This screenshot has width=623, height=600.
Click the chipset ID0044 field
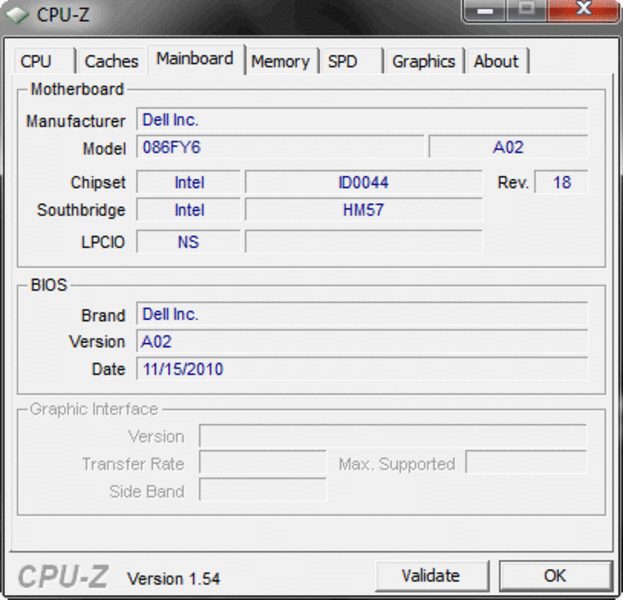click(364, 182)
